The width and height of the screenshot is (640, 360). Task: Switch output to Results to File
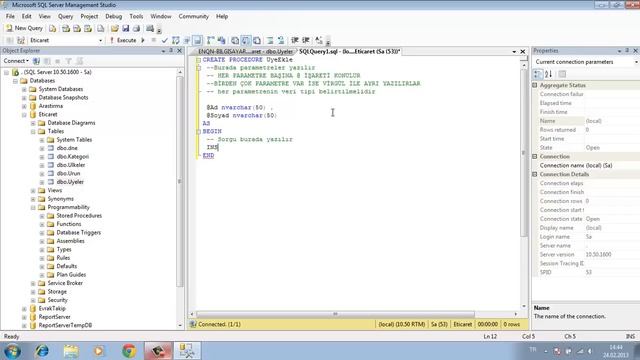click(257, 40)
